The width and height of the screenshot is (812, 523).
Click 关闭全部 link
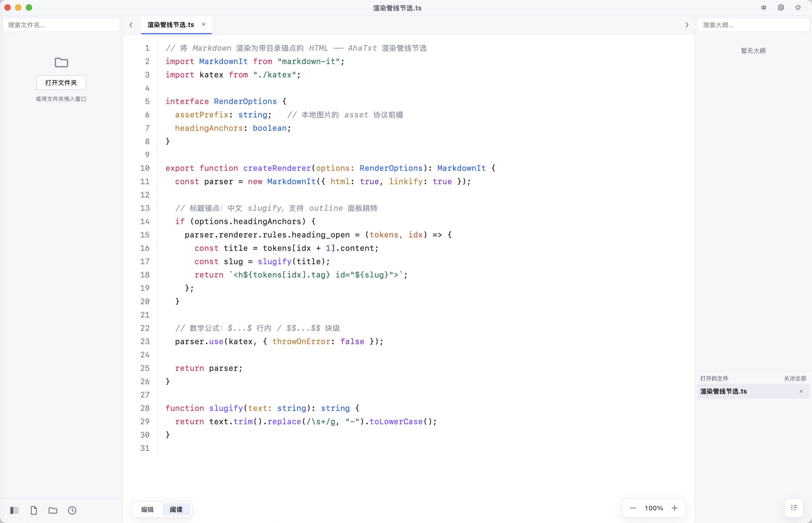pyautogui.click(x=795, y=378)
